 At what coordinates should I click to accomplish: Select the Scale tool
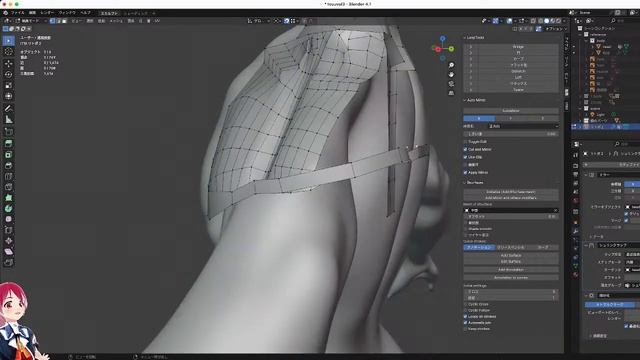[x=9, y=85]
